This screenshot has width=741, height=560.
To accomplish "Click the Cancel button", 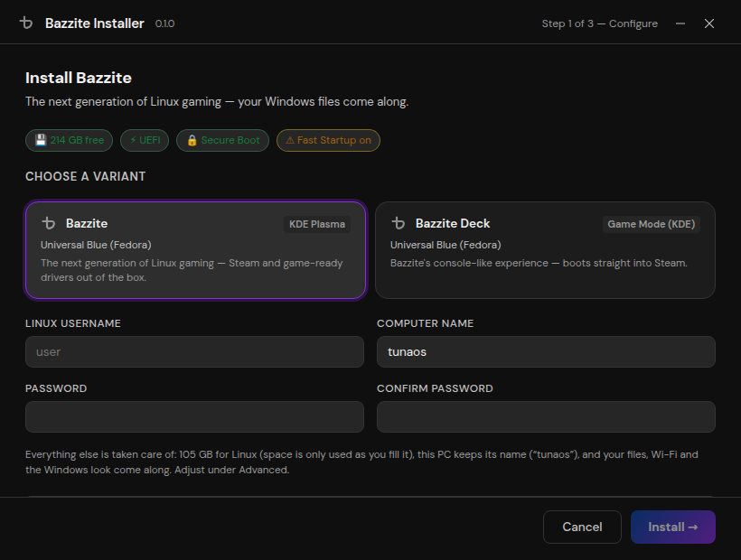I will [582, 527].
